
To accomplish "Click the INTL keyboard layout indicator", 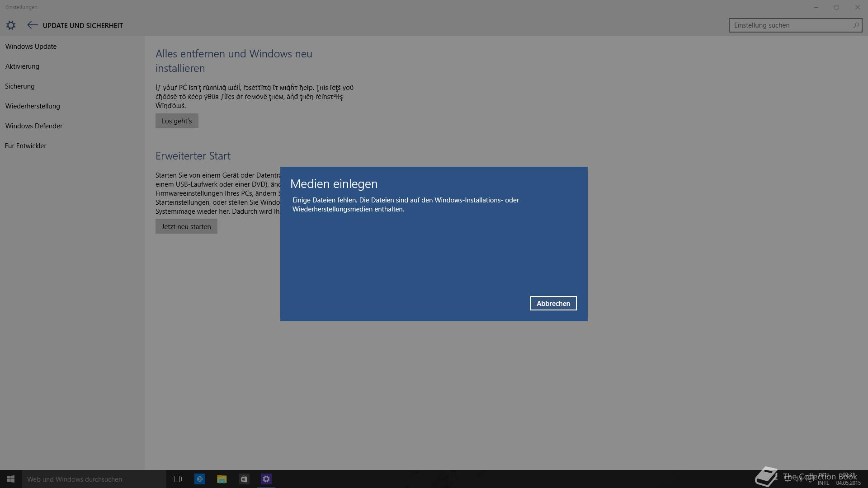I will point(823,483).
